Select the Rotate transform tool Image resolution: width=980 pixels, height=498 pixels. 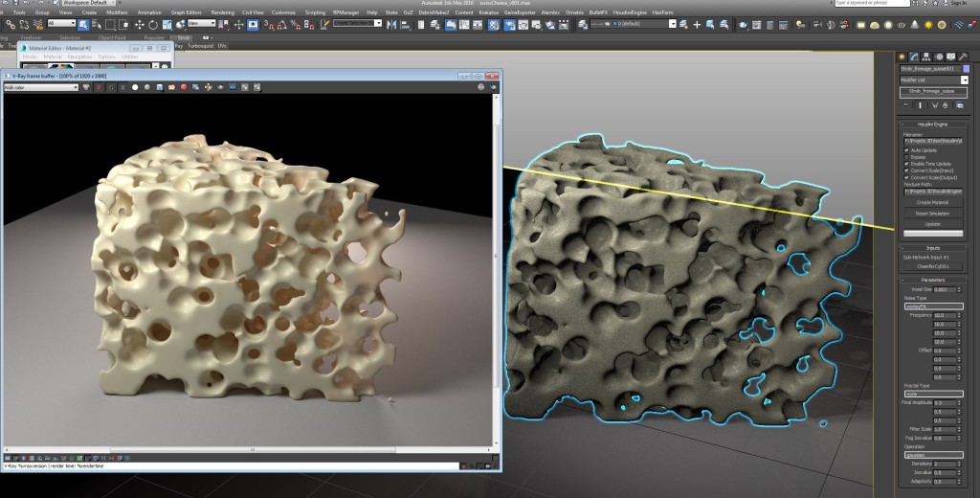pyautogui.click(x=153, y=23)
